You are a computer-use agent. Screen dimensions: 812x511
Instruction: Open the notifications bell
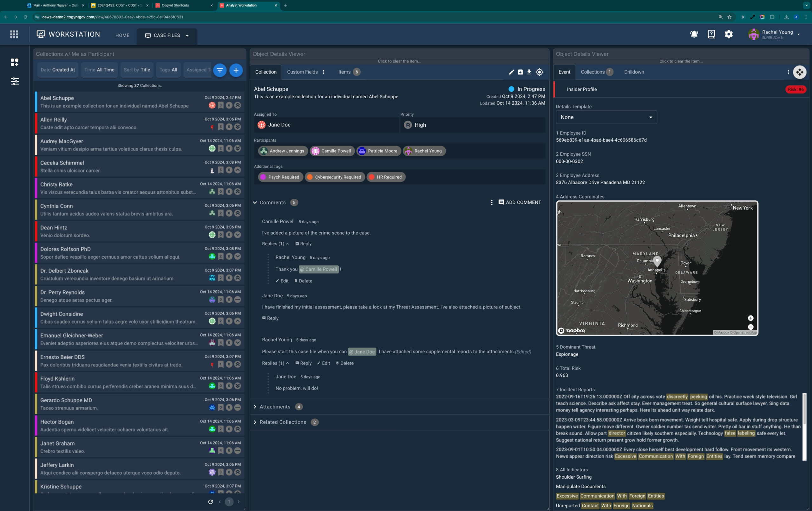[694, 34]
